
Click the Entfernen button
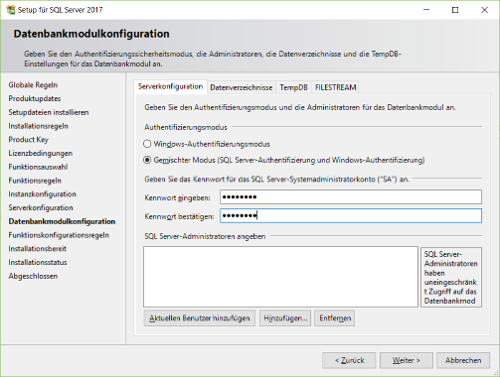[x=335, y=318]
